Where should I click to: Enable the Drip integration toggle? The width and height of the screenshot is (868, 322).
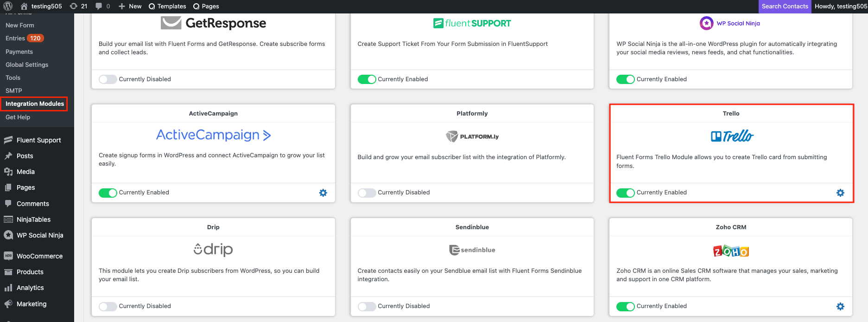point(108,306)
